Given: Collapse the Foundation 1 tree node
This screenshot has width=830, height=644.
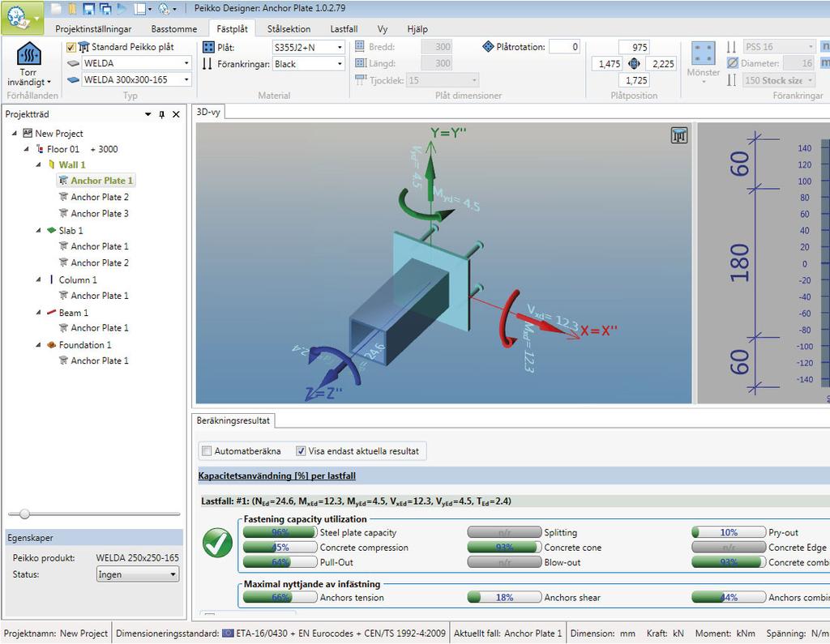Looking at the screenshot, I should click(39, 344).
